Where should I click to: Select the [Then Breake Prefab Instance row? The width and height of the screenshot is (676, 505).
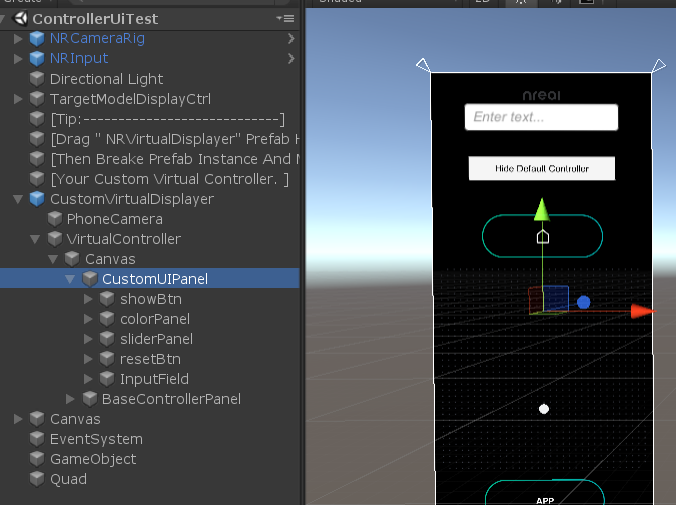tap(150, 159)
